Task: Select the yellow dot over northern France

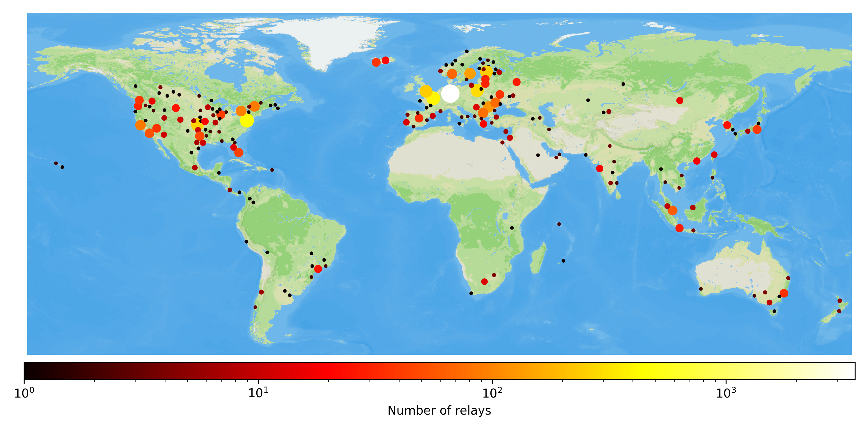Action: 433,98
